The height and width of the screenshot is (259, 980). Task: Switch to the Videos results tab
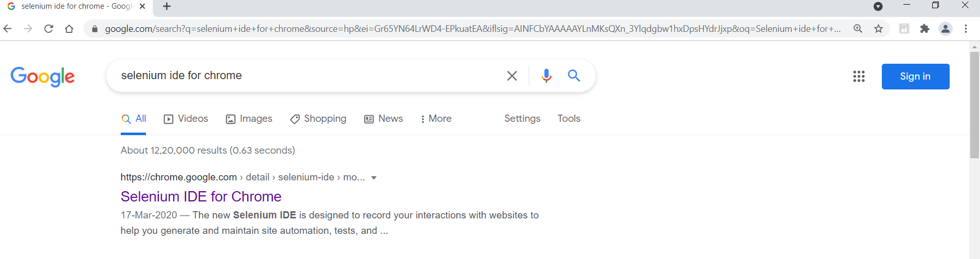click(x=186, y=119)
